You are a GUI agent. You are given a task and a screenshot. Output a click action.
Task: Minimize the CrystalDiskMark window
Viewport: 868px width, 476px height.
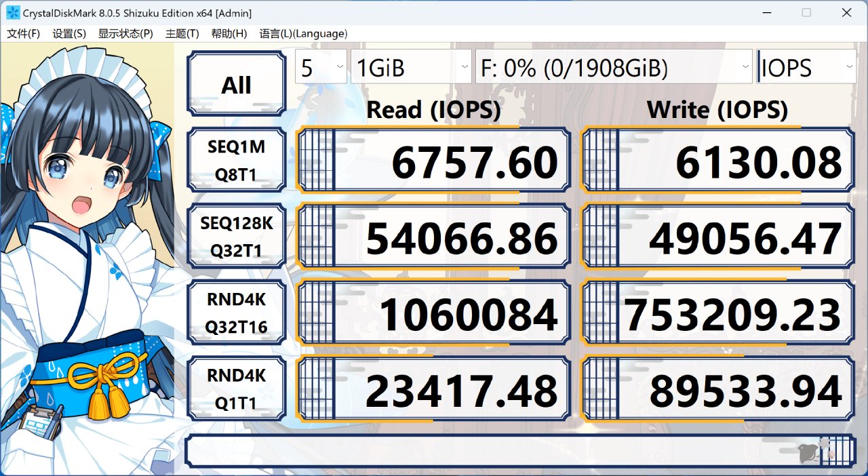pos(766,12)
